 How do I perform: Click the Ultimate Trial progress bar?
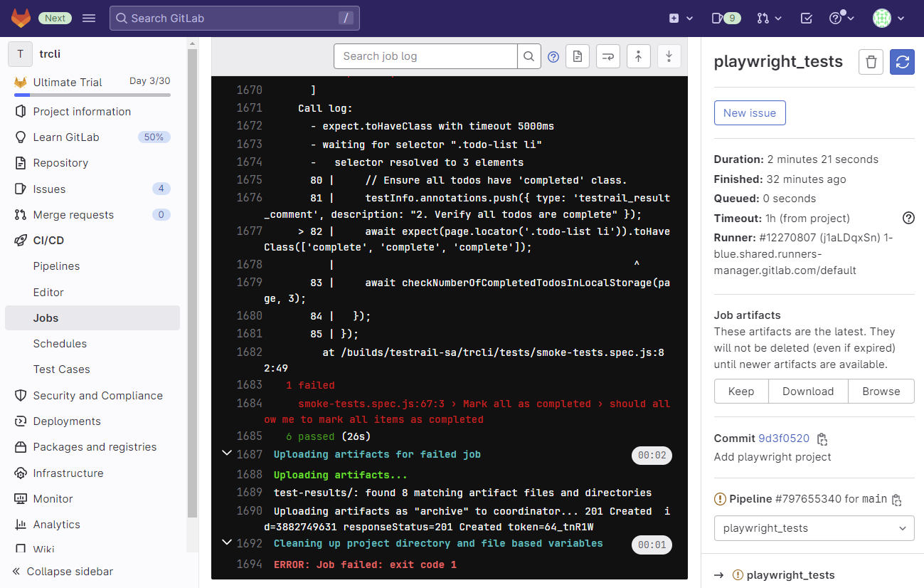pyautogui.click(x=92, y=95)
